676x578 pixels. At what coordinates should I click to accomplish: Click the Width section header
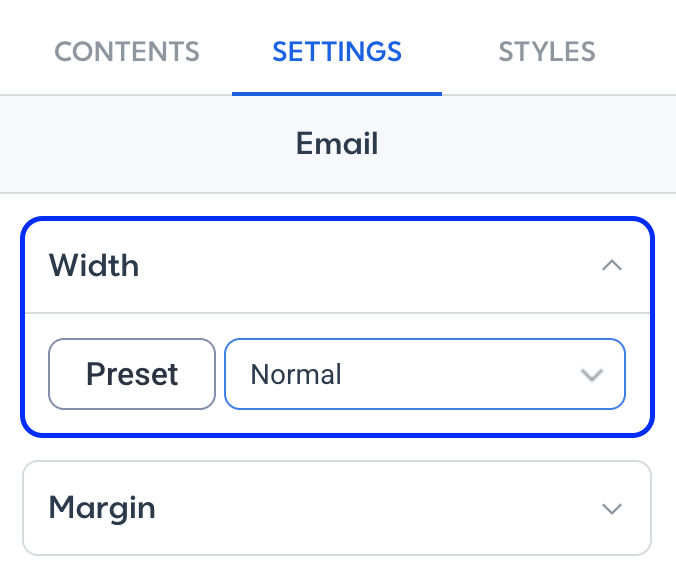(338, 266)
